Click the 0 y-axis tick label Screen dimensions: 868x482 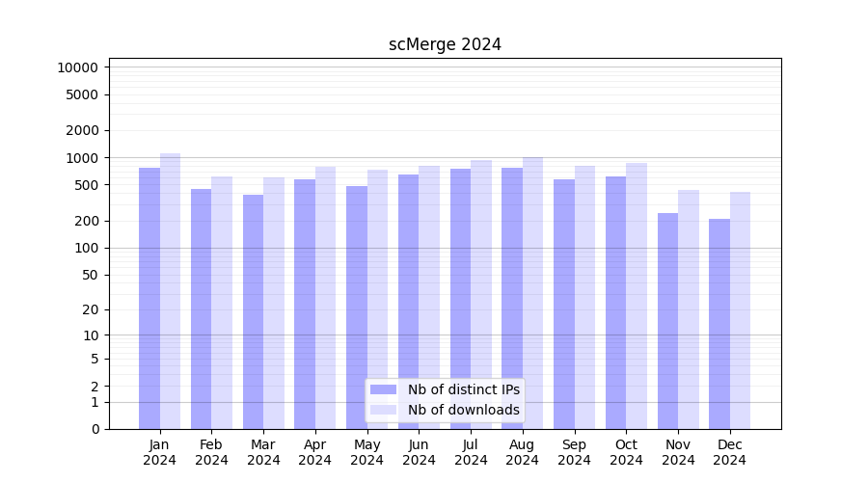tap(95, 429)
